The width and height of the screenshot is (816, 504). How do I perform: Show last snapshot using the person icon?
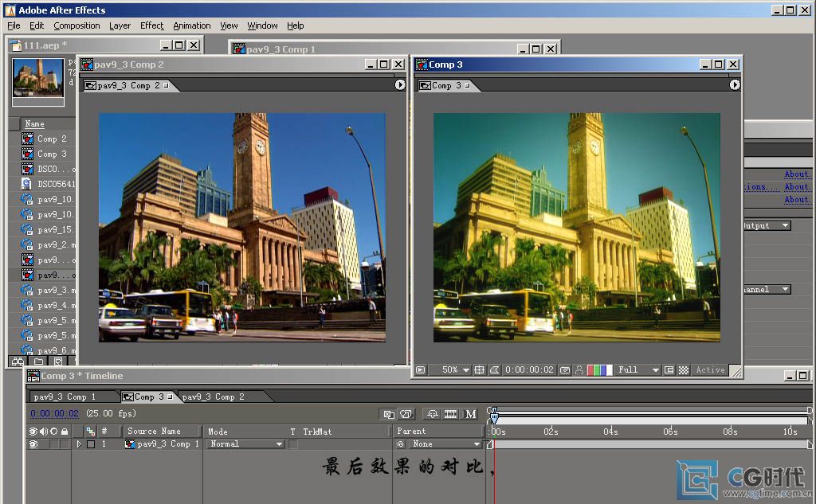(x=579, y=369)
